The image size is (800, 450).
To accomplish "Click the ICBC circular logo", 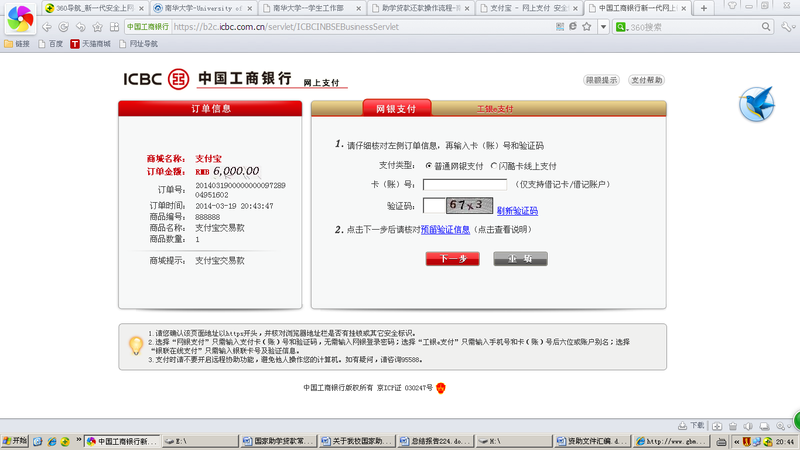I will click(179, 79).
